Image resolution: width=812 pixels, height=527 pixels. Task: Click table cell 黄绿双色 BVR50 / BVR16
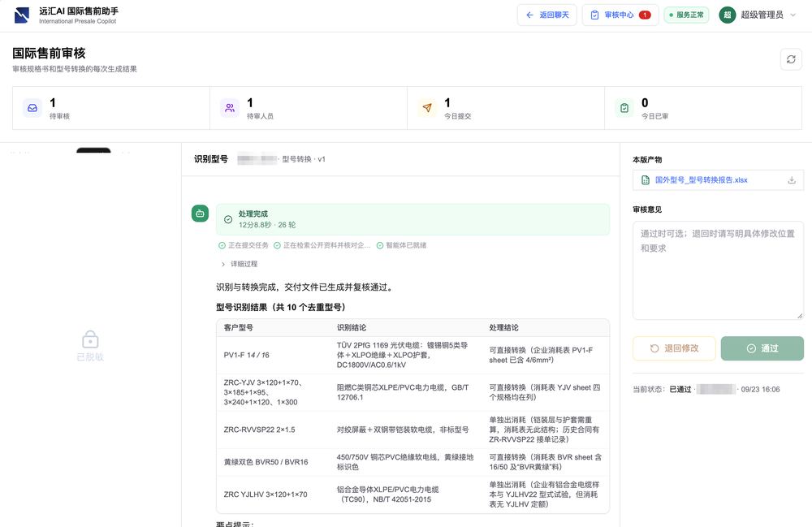tap(266, 462)
